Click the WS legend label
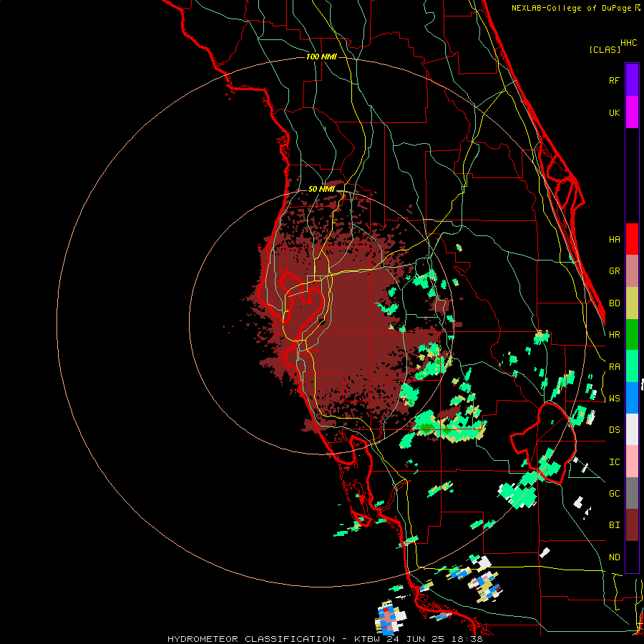 [614, 399]
